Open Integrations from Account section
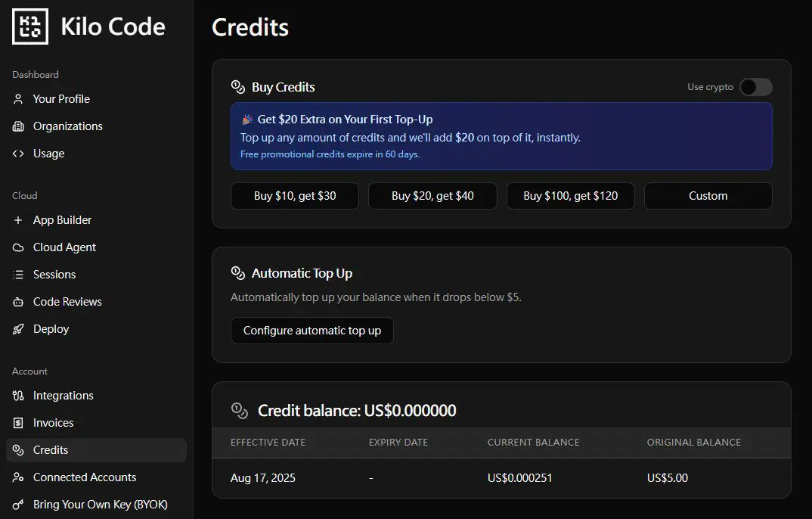 pos(63,396)
